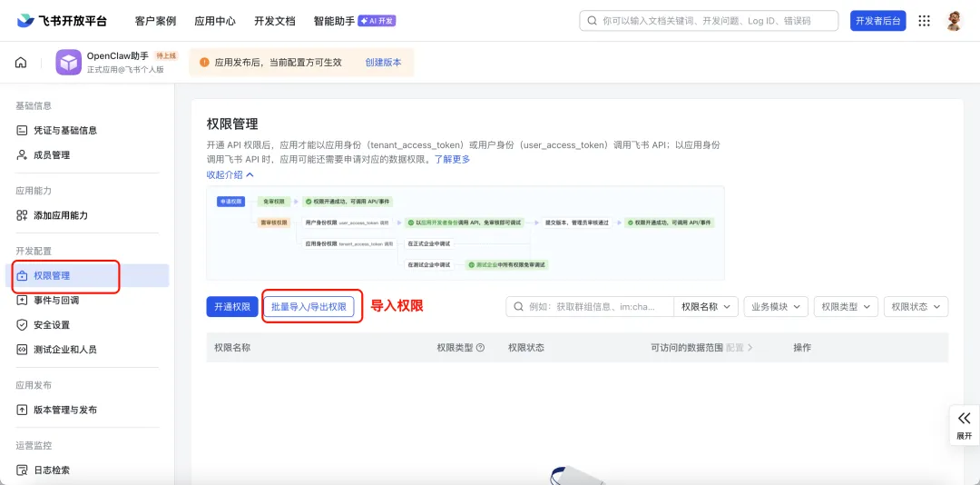Screen dimensions: 980x485
Task: Click the blue 开通权限 button
Action: coord(232,307)
